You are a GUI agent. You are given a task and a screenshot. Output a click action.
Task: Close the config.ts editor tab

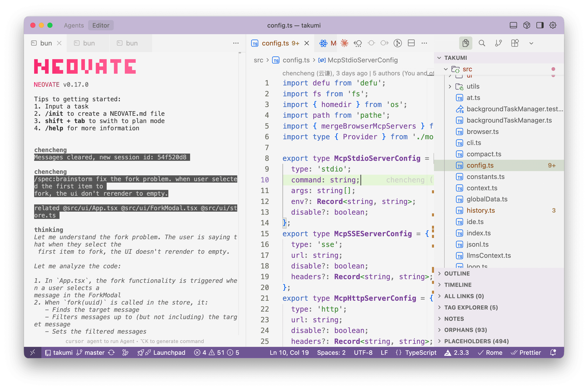[307, 43]
